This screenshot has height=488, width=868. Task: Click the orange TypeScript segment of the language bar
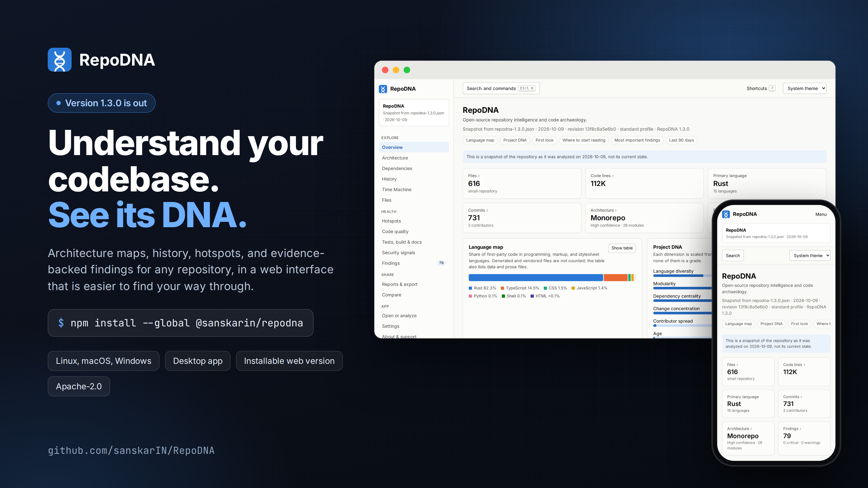point(615,278)
